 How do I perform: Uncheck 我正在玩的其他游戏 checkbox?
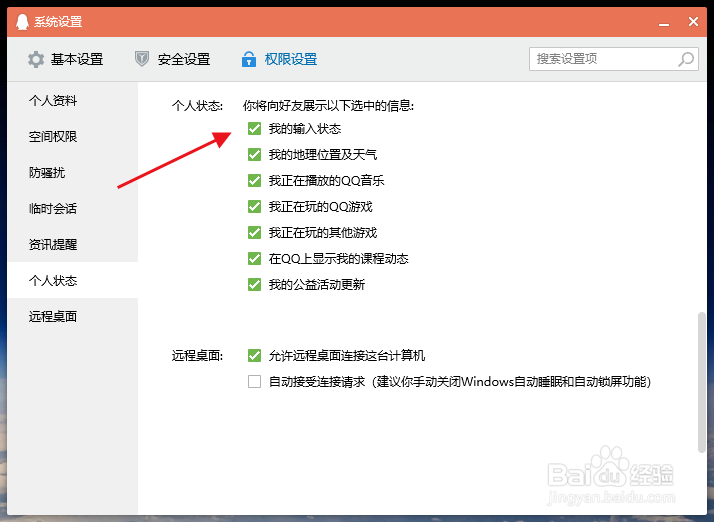coord(255,233)
